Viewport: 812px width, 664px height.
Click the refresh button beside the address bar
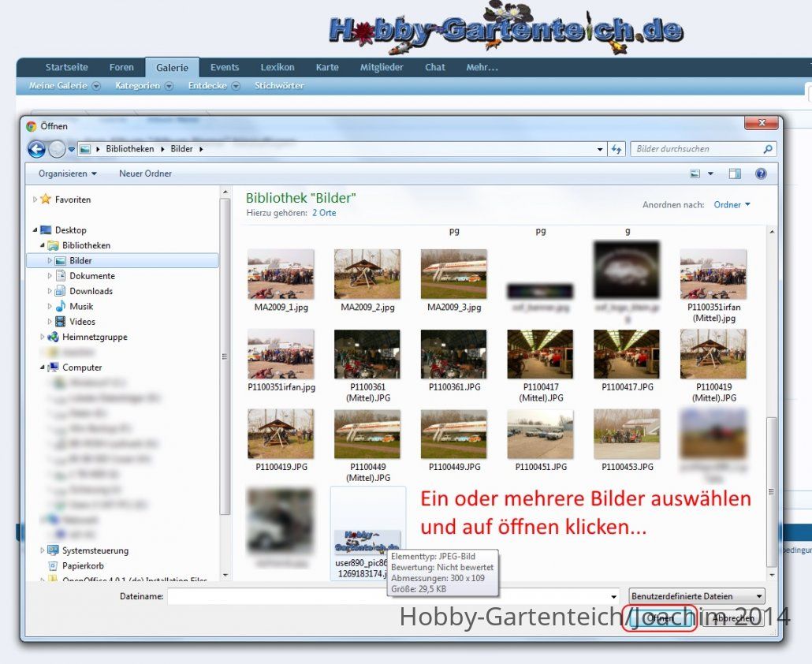click(x=616, y=149)
